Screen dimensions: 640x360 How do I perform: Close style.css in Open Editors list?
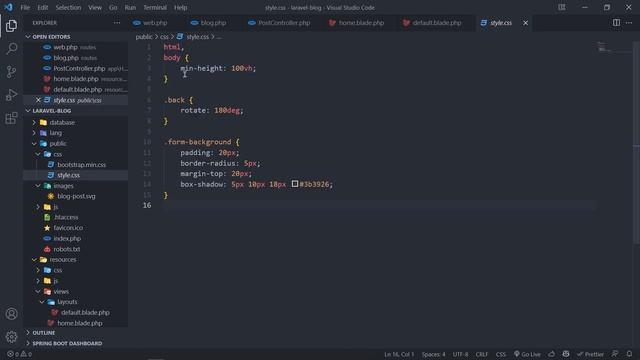click(38, 100)
